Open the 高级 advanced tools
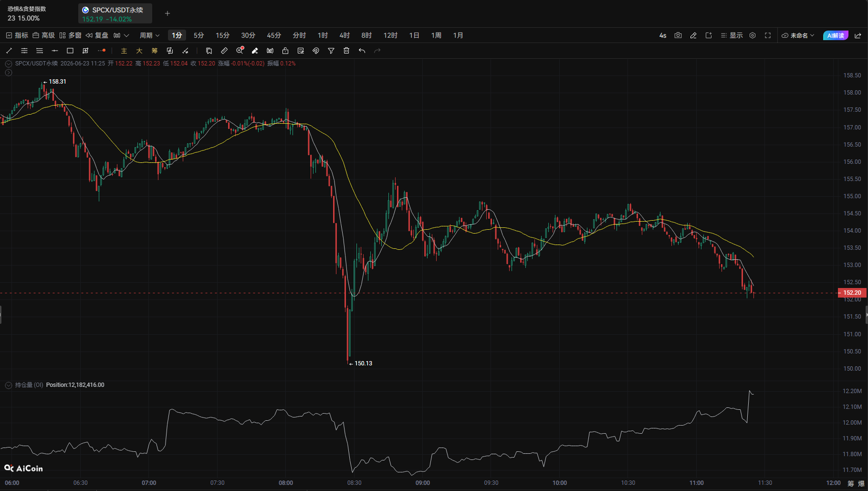The height and width of the screenshot is (491, 868). [x=43, y=35]
